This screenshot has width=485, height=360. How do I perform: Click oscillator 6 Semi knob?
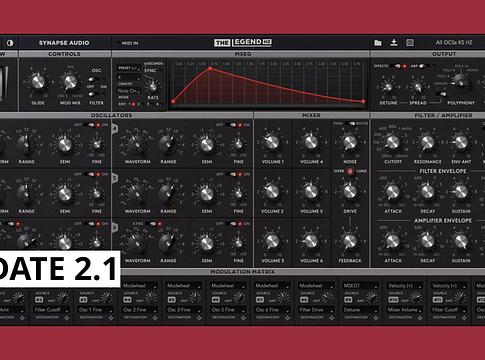(x=207, y=243)
